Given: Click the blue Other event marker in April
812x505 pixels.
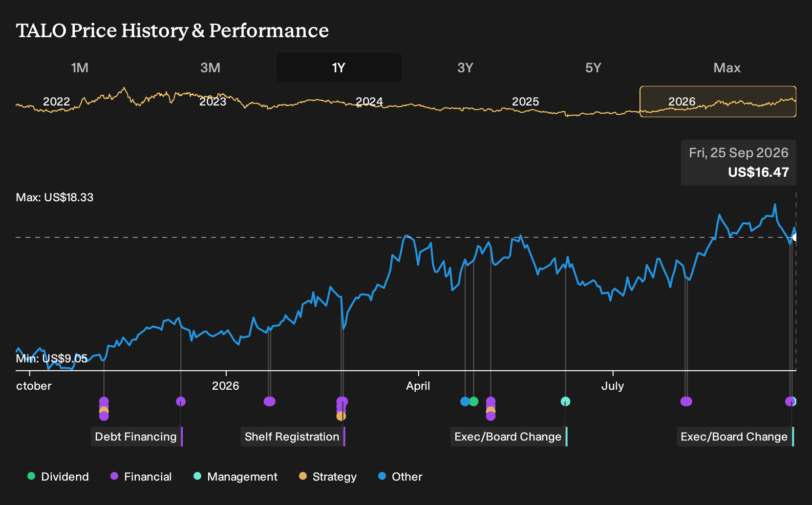Looking at the screenshot, I should tap(465, 401).
